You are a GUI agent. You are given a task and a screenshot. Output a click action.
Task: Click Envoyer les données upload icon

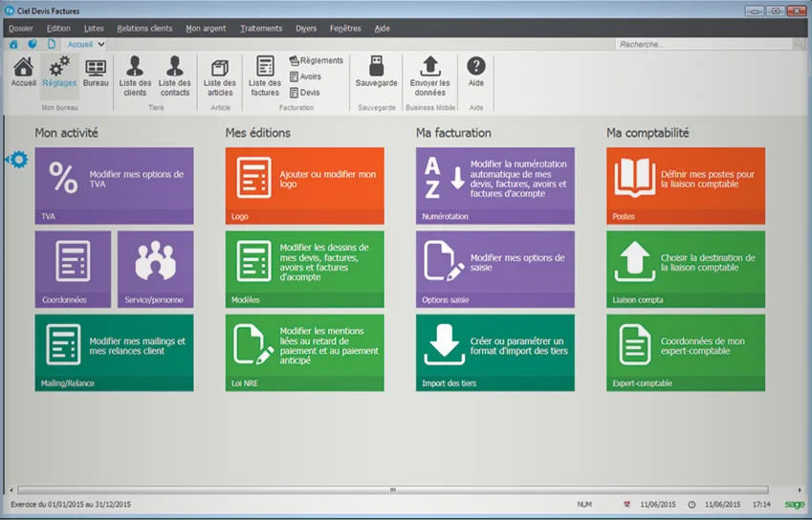coord(429,66)
